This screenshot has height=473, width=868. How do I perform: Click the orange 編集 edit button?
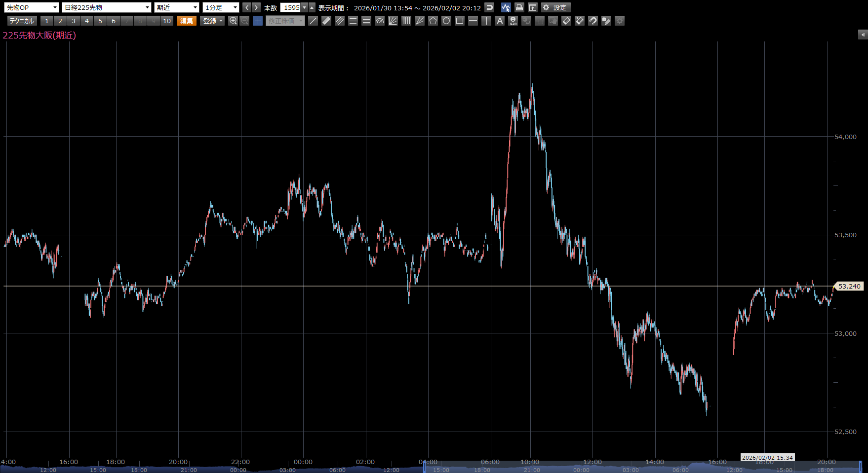(187, 21)
